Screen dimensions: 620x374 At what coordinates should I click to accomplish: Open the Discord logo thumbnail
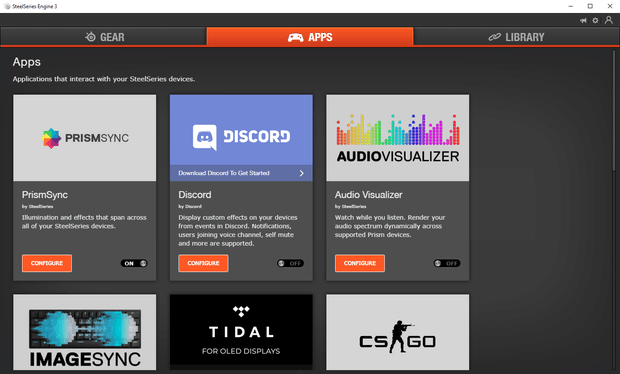(241, 130)
